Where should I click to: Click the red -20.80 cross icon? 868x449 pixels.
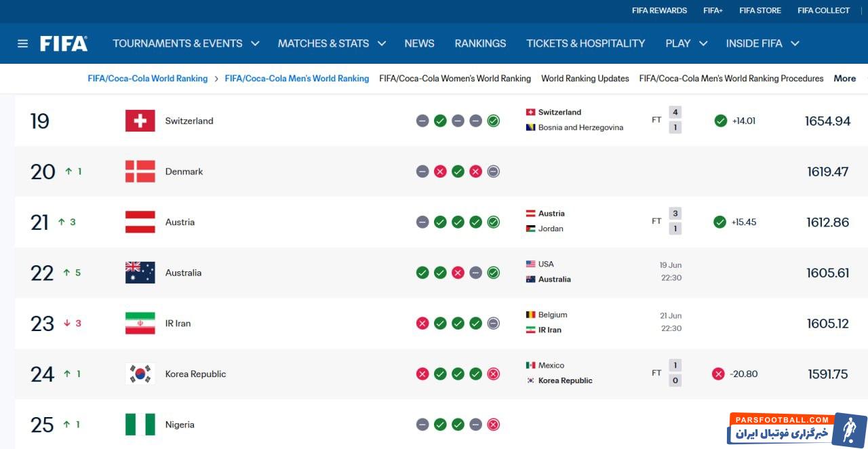[x=718, y=374]
